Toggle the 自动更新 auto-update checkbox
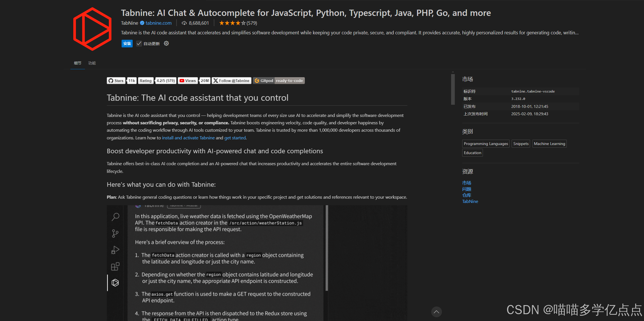Screen dimensions: 644x321 click(139, 43)
